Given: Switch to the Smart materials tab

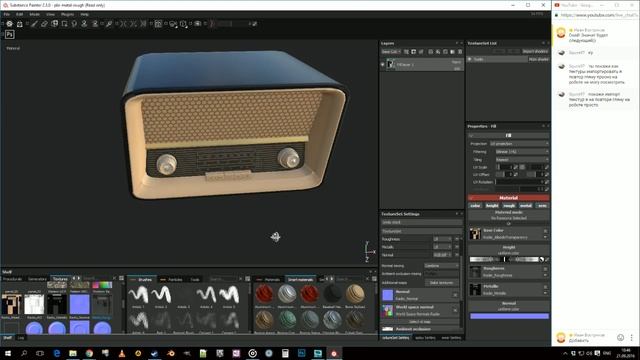Looking at the screenshot, I should tap(300, 280).
